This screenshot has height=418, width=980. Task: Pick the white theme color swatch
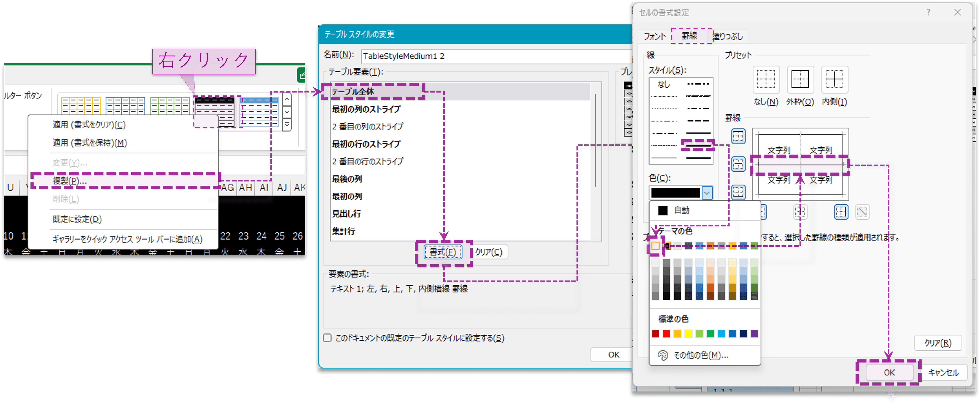tap(655, 246)
